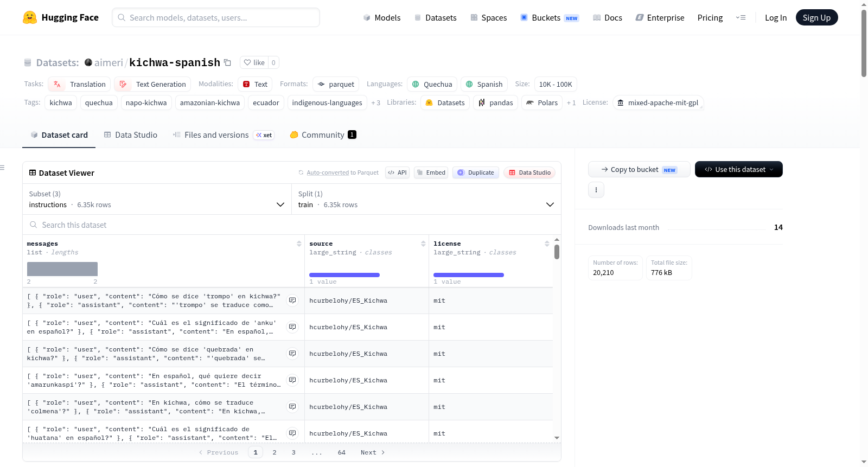868x467 pixels.
Task: Expand messages cell in 'colmena' row
Action: (292, 407)
